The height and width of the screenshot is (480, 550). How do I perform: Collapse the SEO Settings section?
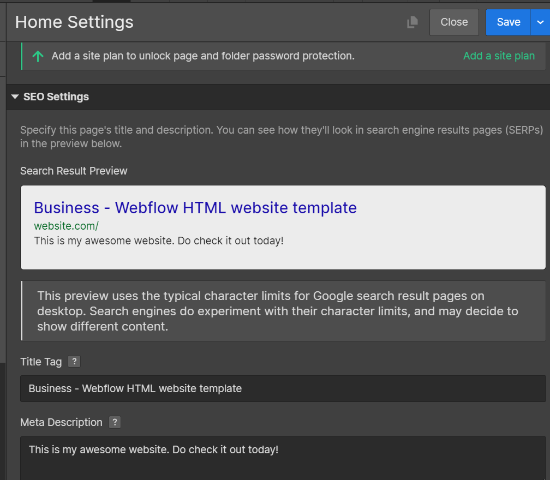pos(15,96)
